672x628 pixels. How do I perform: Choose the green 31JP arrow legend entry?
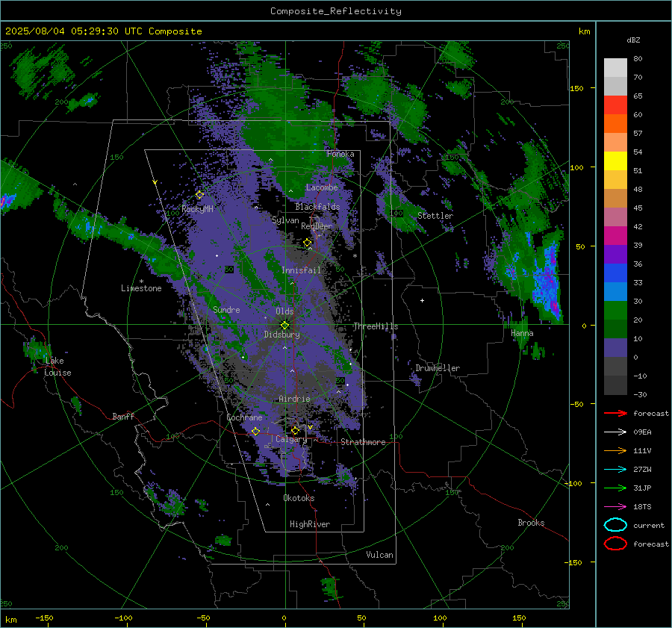[x=615, y=488]
